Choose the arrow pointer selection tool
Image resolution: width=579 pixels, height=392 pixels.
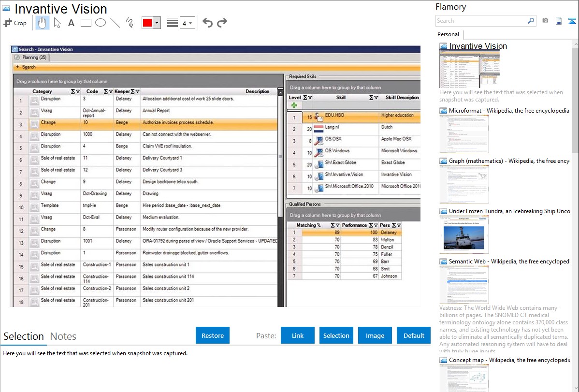[x=57, y=23]
